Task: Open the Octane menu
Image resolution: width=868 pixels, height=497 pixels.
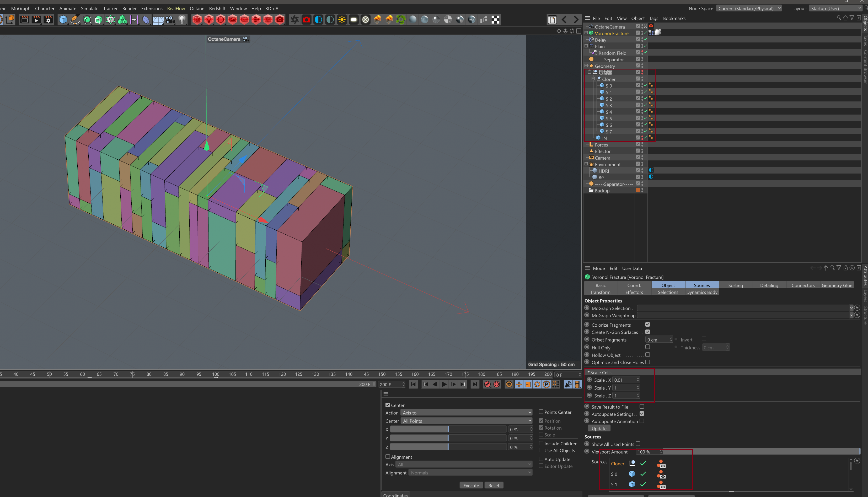Action: click(197, 9)
